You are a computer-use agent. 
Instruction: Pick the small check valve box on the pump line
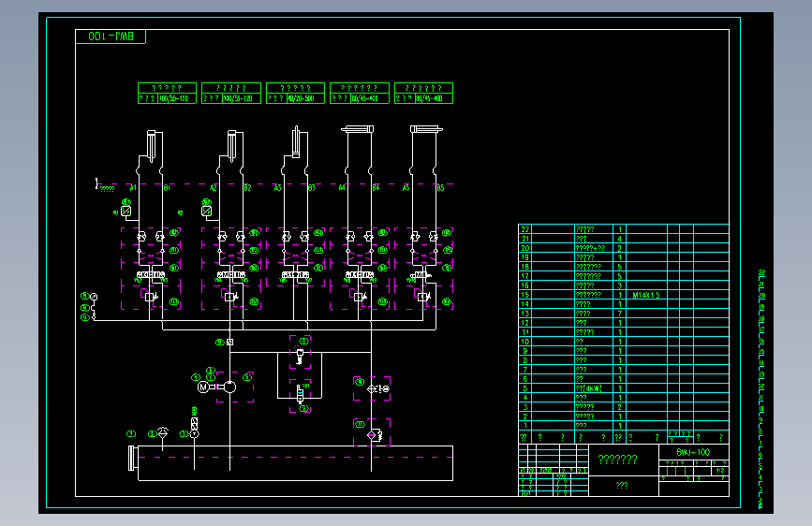(x=230, y=343)
